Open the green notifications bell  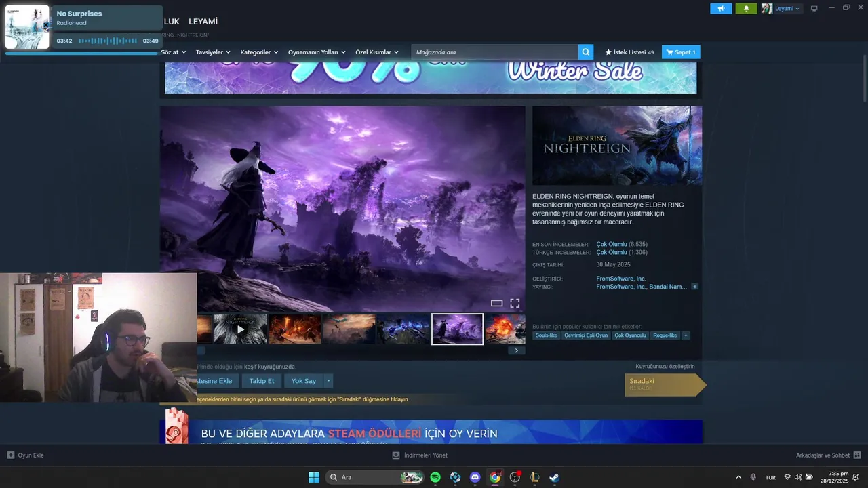click(x=746, y=8)
